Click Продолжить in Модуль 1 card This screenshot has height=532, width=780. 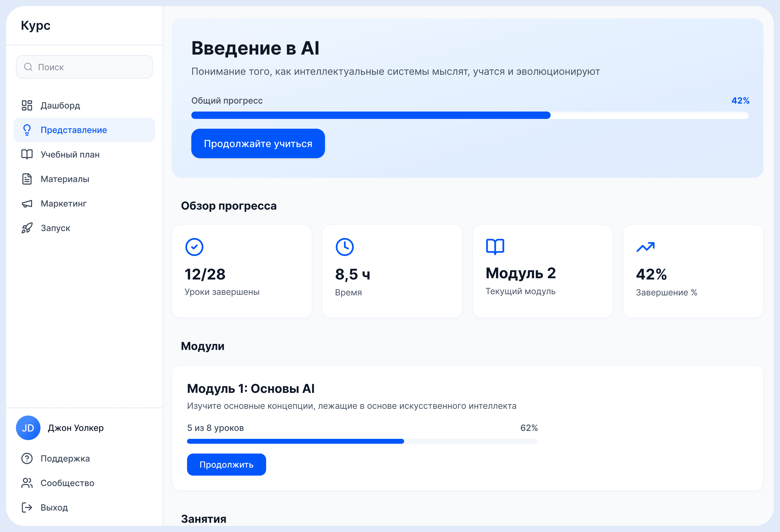(226, 464)
